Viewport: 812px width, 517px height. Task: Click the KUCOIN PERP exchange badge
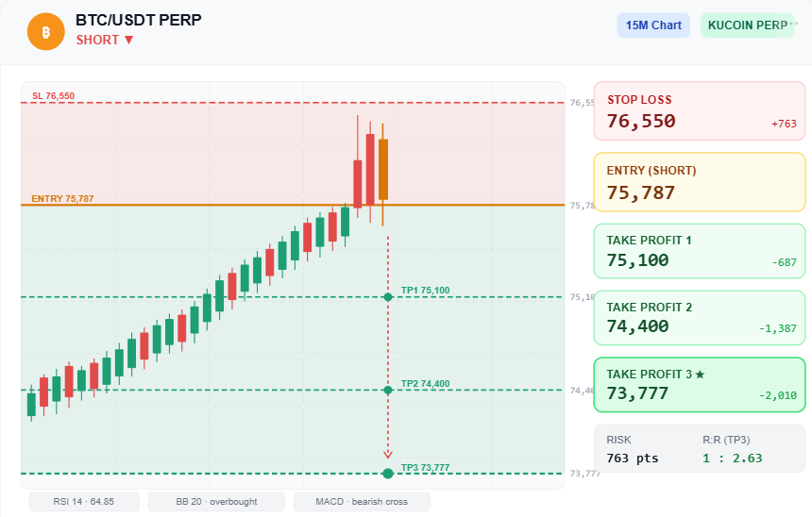click(x=747, y=25)
